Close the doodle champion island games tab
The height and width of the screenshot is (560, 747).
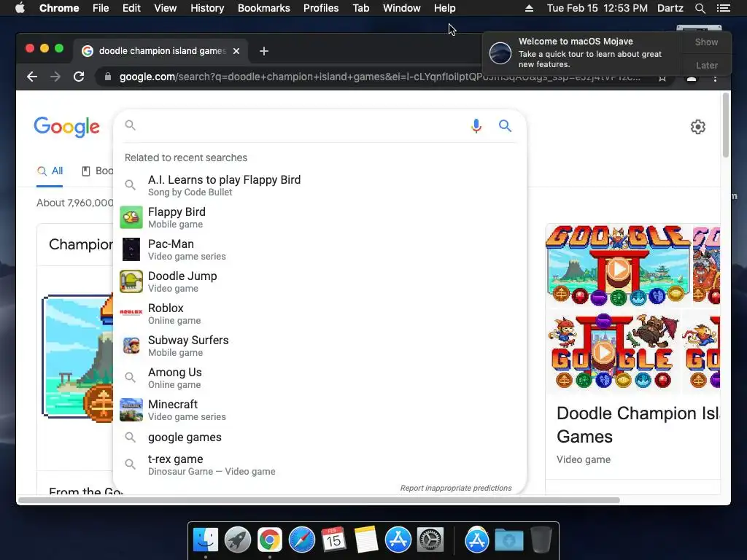236,51
